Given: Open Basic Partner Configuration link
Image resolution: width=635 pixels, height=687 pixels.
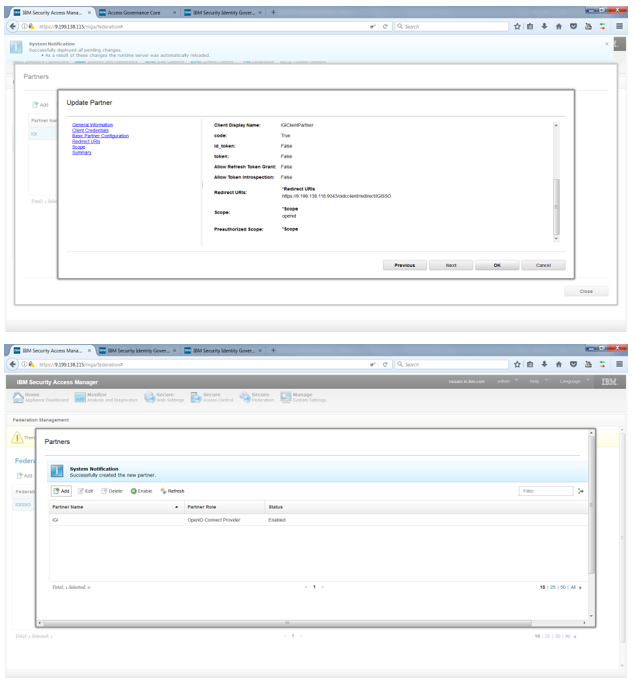Looking at the screenshot, I should 100,136.
